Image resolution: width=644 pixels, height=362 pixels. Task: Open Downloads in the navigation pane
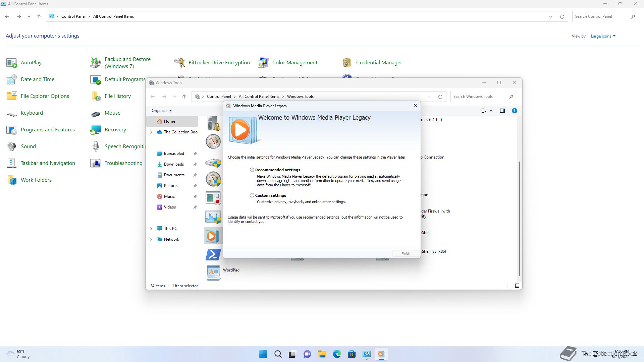(x=174, y=164)
